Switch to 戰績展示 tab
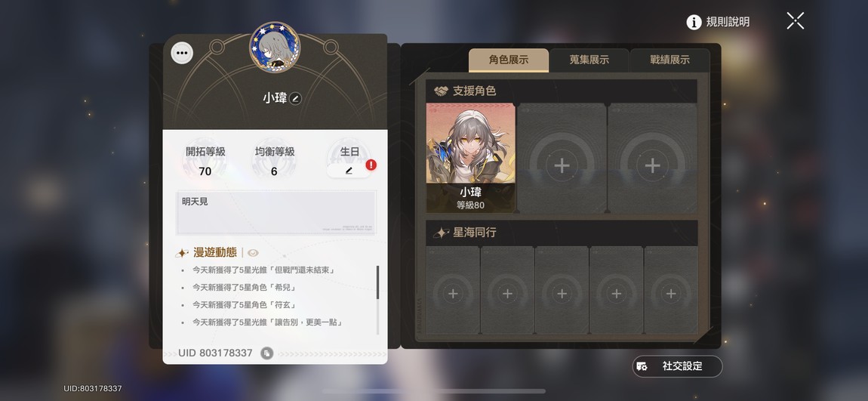This screenshot has width=868, height=401. tap(669, 60)
